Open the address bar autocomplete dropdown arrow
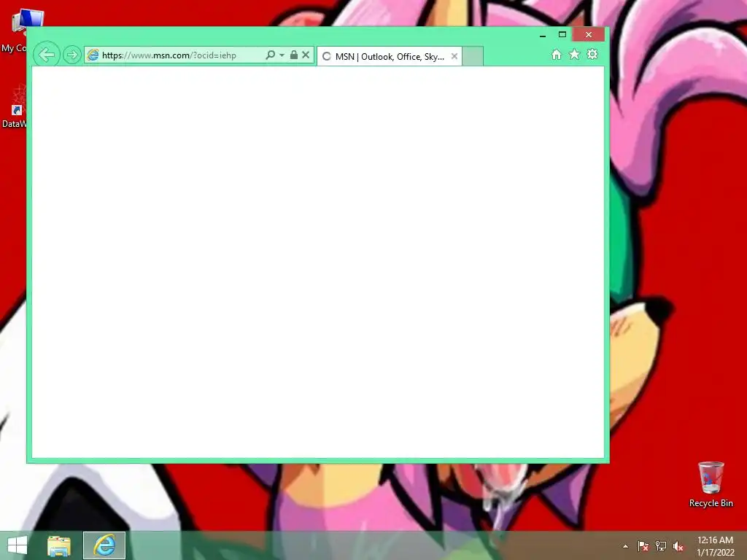The width and height of the screenshot is (747, 560). tap(282, 55)
